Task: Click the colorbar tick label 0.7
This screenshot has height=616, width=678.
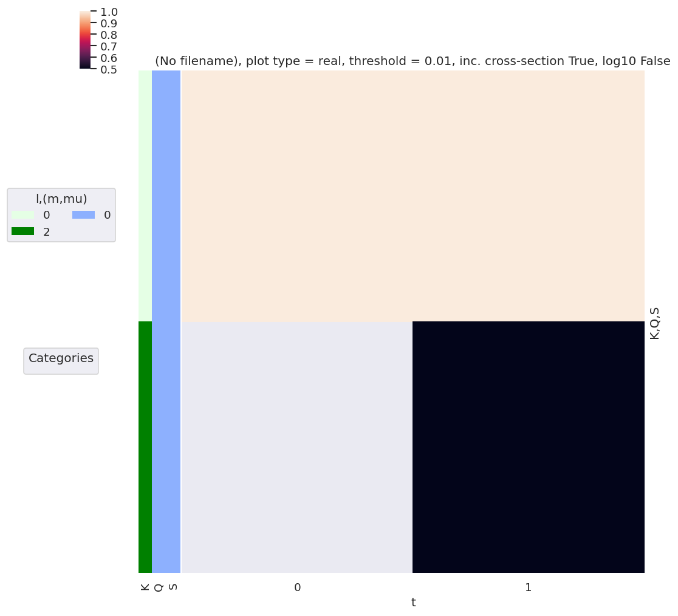Action: (109, 46)
